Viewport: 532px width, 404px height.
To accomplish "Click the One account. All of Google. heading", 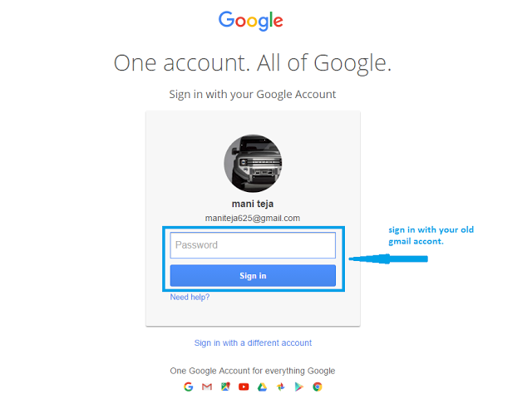I will [253, 63].
